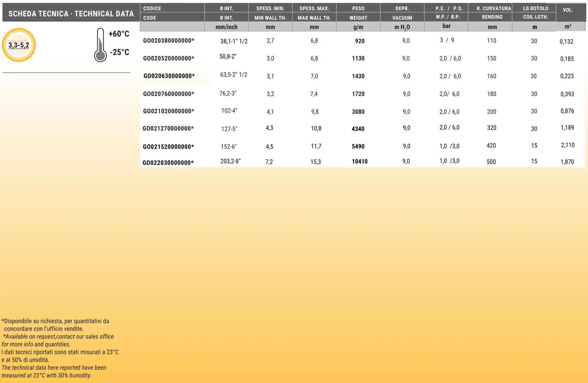This screenshot has height=383, width=588.
Task: Select product code GO021270000000*
Action: point(168,129)
